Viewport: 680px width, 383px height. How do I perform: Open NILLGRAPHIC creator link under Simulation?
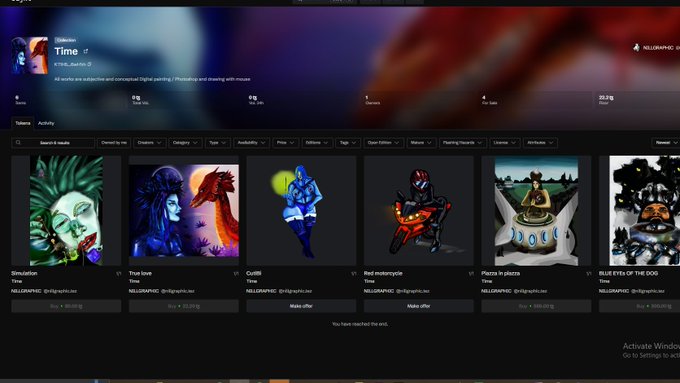(x=26, y=291)
